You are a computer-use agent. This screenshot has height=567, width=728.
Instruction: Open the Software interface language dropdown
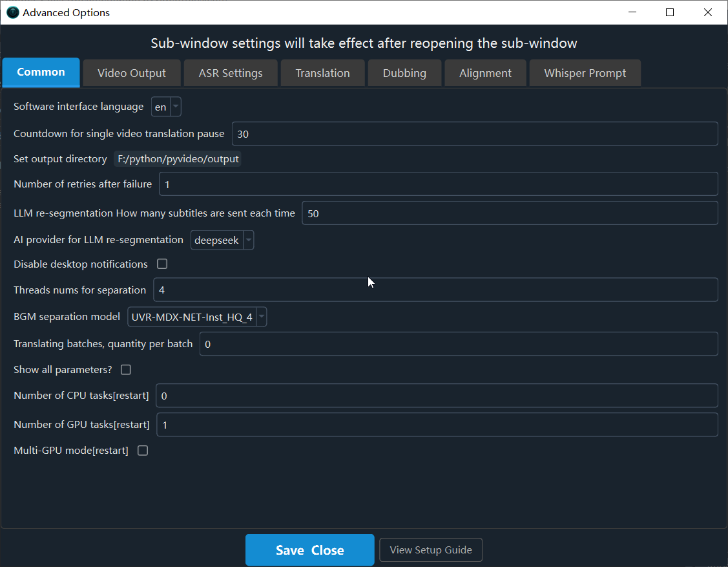pyautogui.click(x=166, y=107)
